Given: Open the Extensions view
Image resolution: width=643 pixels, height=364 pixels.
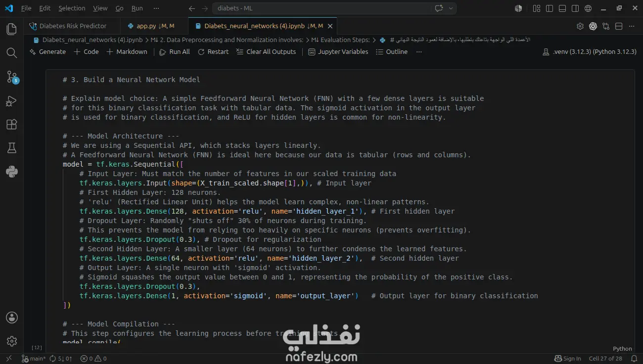Looking at the screenshot, I should pyautogui.click(x=12, y=124).
